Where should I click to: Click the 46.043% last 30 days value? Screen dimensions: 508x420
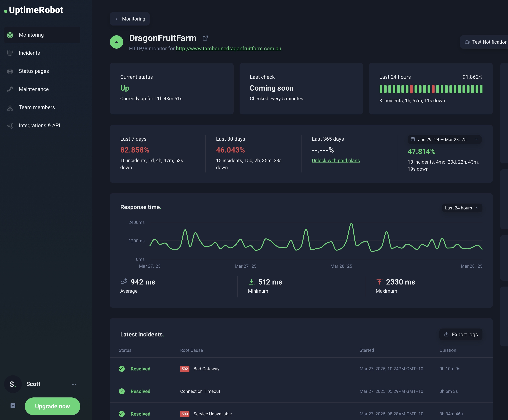(231, 150)
